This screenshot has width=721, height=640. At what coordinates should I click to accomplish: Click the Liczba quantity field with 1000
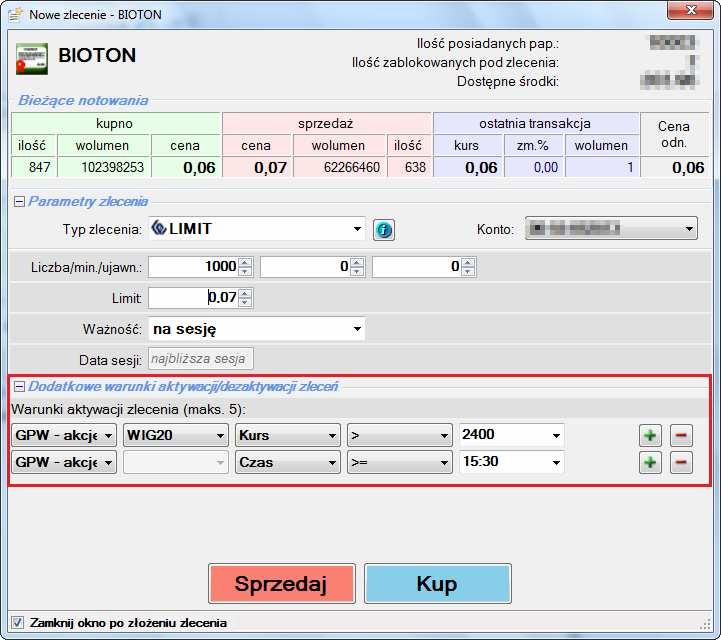point(194,267)
